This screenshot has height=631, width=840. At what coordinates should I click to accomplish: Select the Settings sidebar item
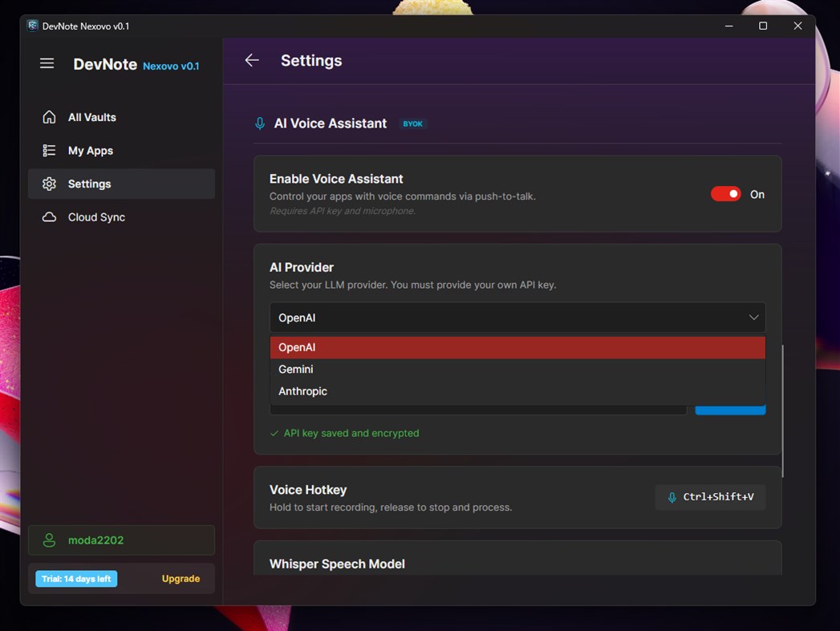122,184
